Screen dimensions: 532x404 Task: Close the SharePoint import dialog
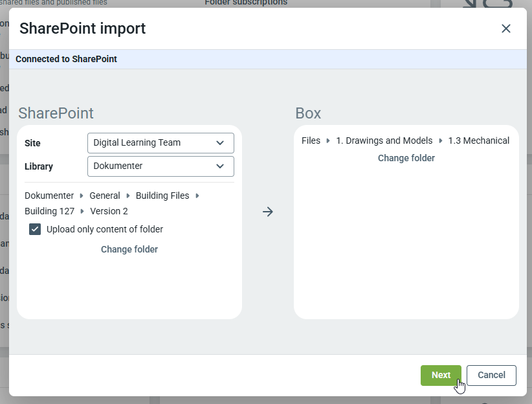[x=506, y=28]
